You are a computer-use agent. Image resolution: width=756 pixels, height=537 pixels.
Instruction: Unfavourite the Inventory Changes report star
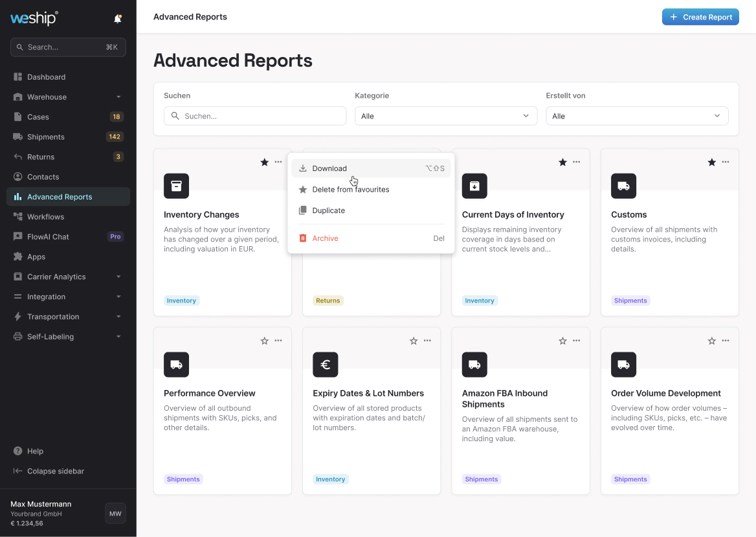click(x=264, y=162)
